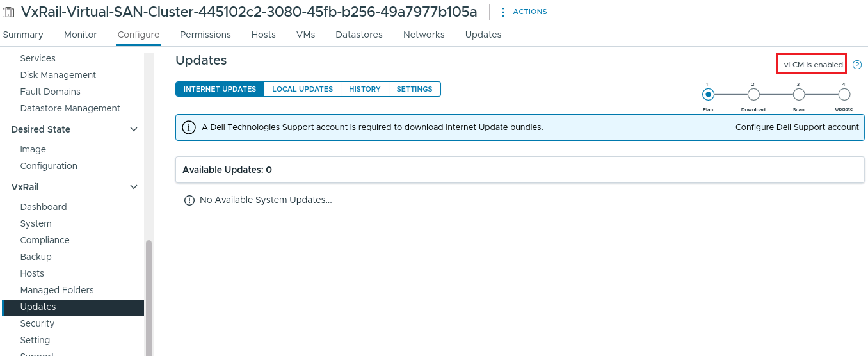Click the cluster icon beside the title
The image size is (868, 356).
9,12
